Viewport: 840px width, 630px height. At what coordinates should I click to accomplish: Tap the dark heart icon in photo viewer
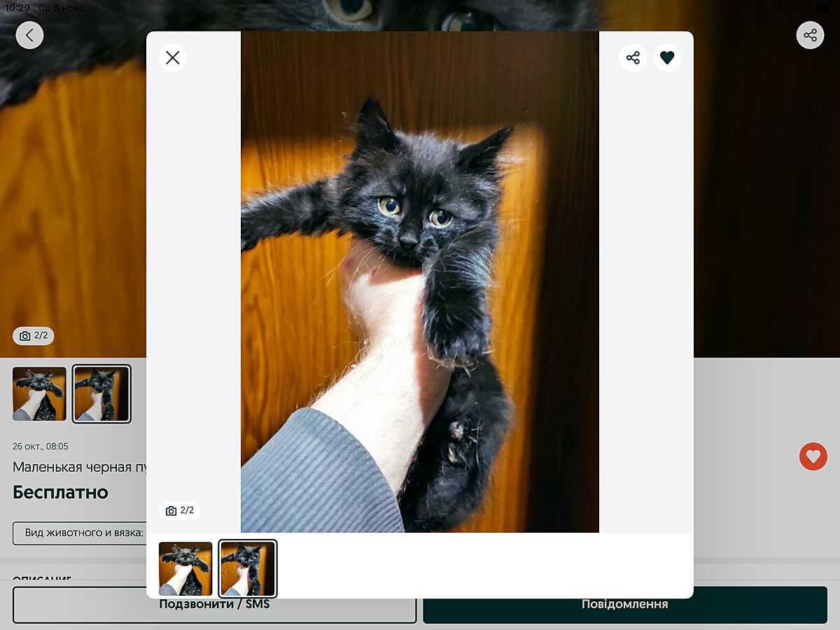667,57
